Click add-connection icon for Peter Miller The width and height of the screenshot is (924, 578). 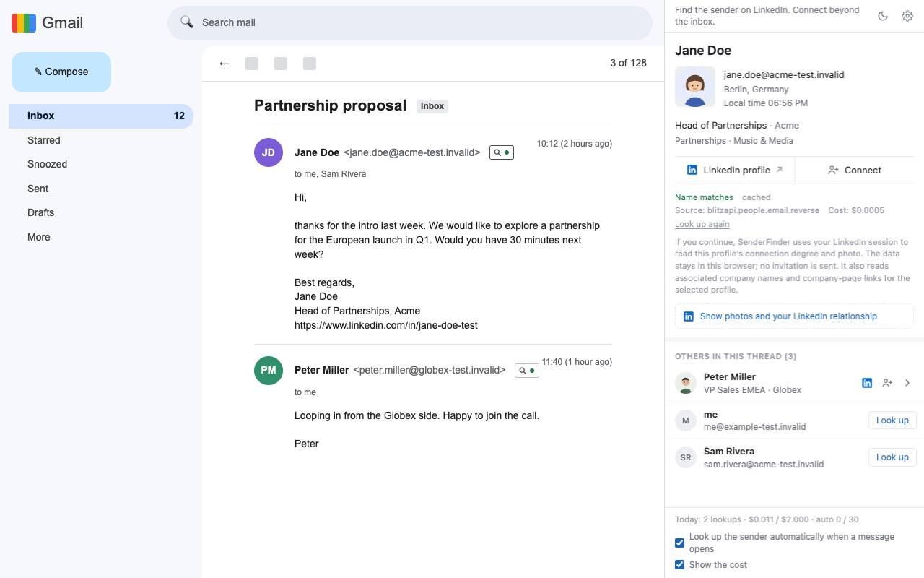click(887, 383)
